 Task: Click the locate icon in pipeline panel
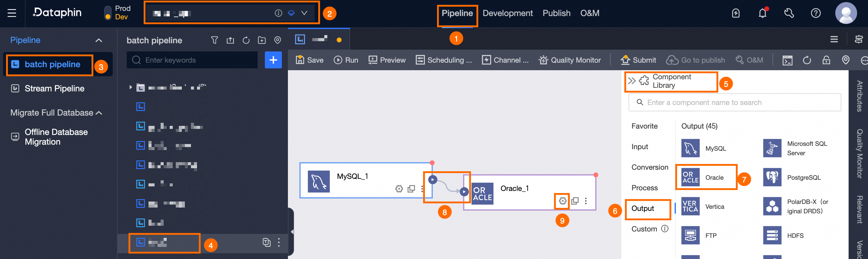[278, 40]
